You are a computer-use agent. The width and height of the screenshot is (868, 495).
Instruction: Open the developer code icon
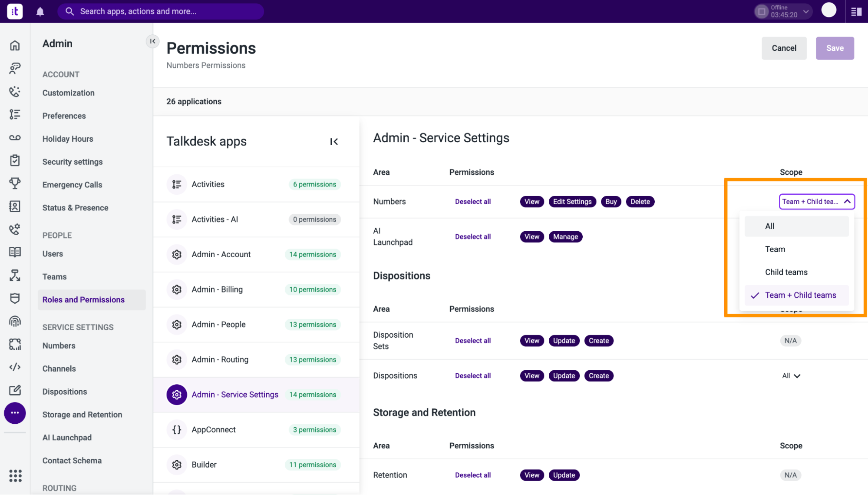coord(15,367)
